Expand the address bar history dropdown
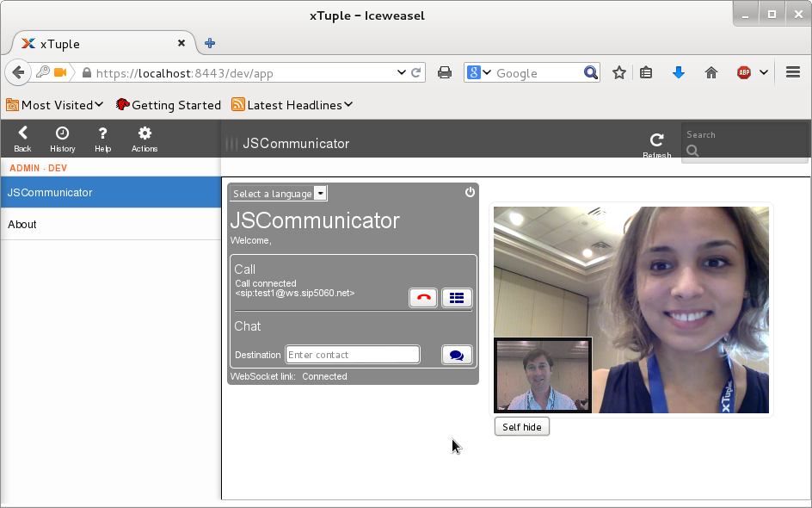Image resolution: width=812 pixels, height=508 pixels. pyautogui.click(x=402, y=72)
